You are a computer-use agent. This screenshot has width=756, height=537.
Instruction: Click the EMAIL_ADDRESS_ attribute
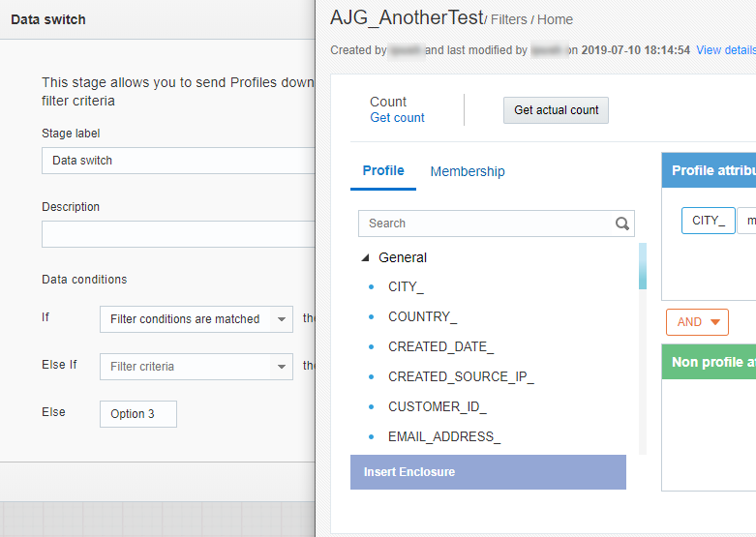pos(444,437)
